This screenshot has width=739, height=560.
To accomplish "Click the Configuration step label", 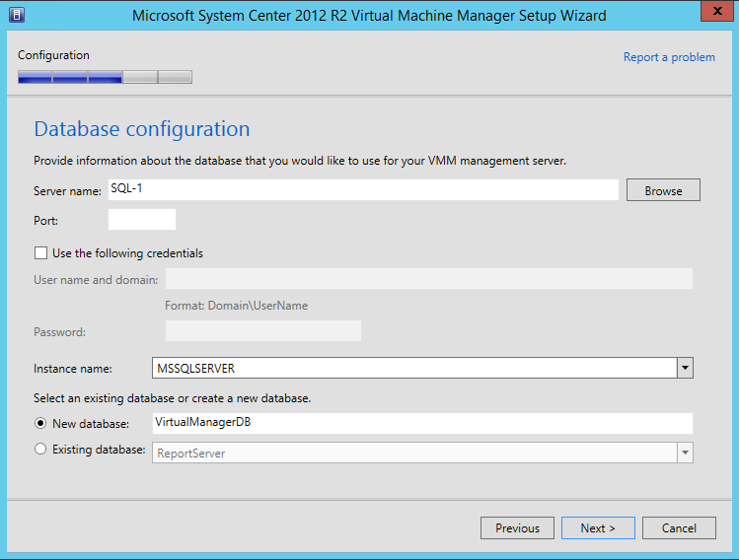I will coord(53,55).
